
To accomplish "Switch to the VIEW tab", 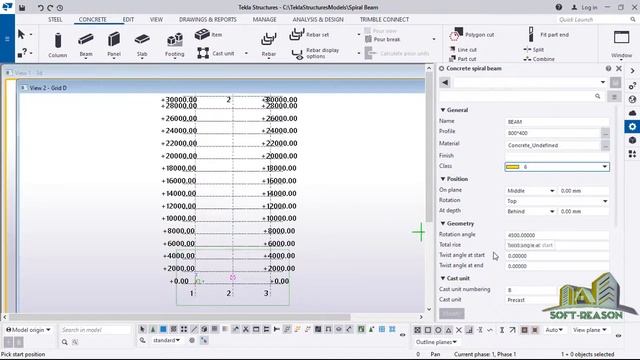I will [x=156, y=20].
